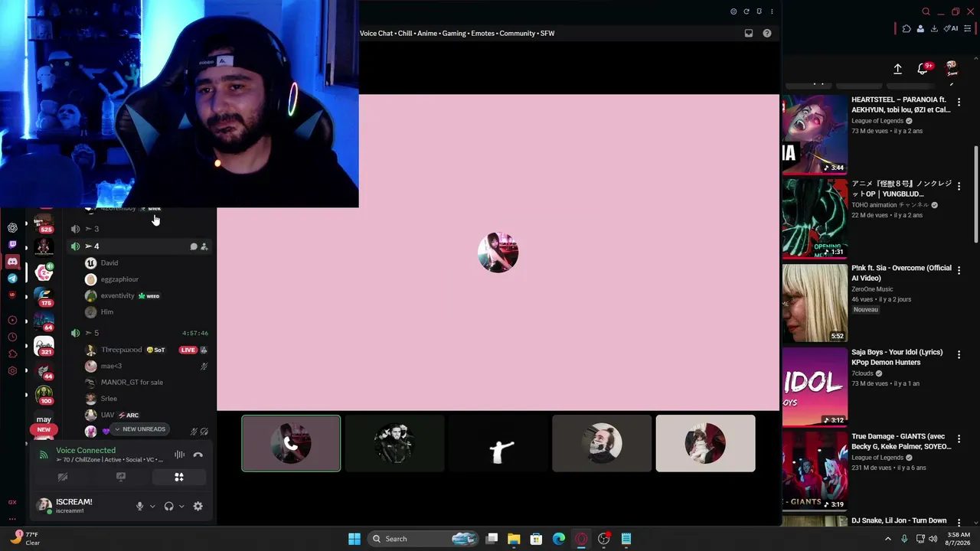980x551 pixels.
Task: Open File Explorer from taskbar
Action: 514,539
